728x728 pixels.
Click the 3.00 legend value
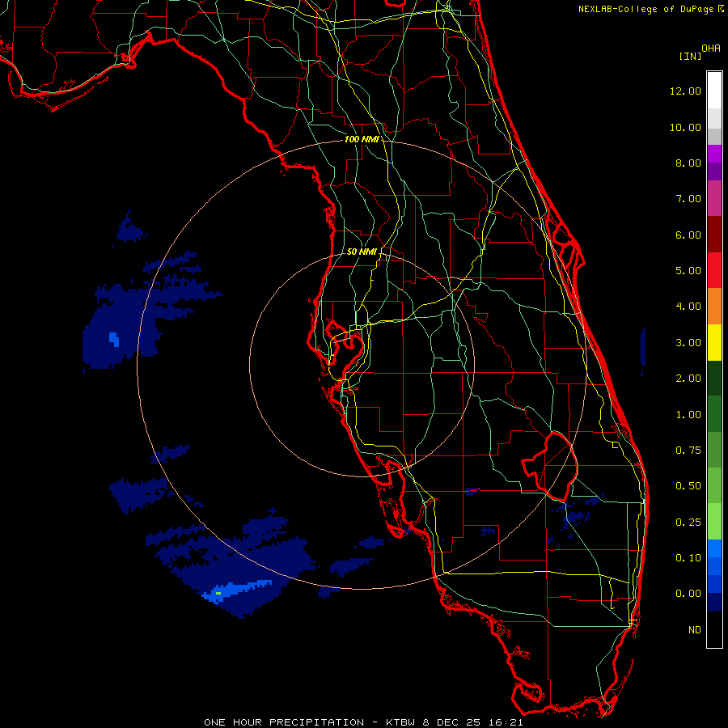pyautogui.click(x=688, y=343)
